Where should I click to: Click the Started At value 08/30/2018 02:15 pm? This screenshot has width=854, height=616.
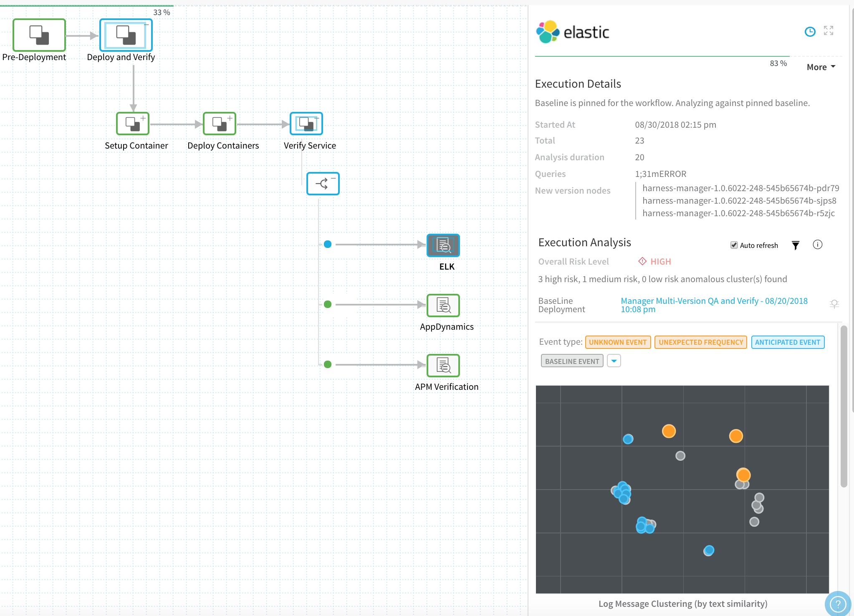pos(675,125)
